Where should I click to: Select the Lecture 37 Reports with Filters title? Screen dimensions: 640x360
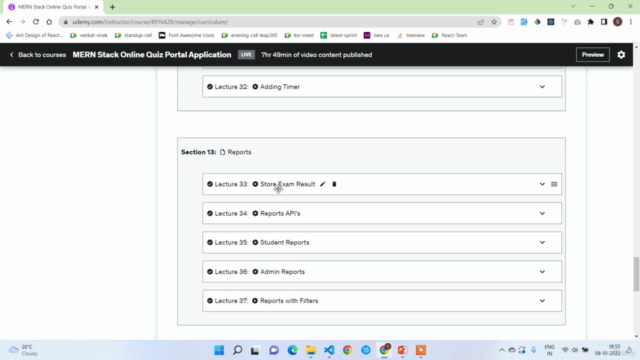point(289,301)
